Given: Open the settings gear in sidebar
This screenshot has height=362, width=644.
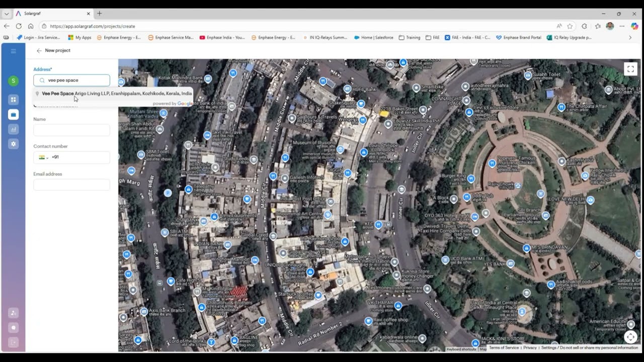Looking at the screenshot, I should (14, 144).
